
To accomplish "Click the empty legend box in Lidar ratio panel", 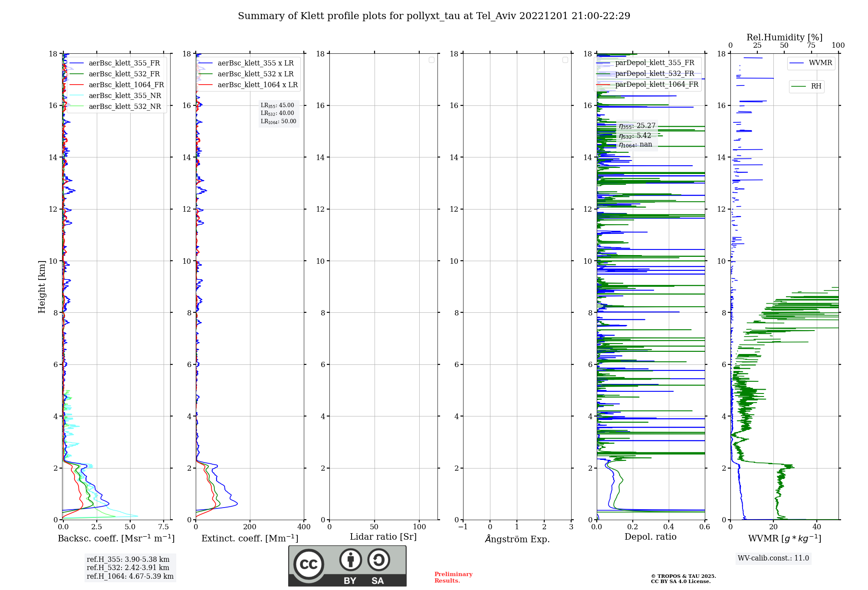I will (x=431, y=60).
